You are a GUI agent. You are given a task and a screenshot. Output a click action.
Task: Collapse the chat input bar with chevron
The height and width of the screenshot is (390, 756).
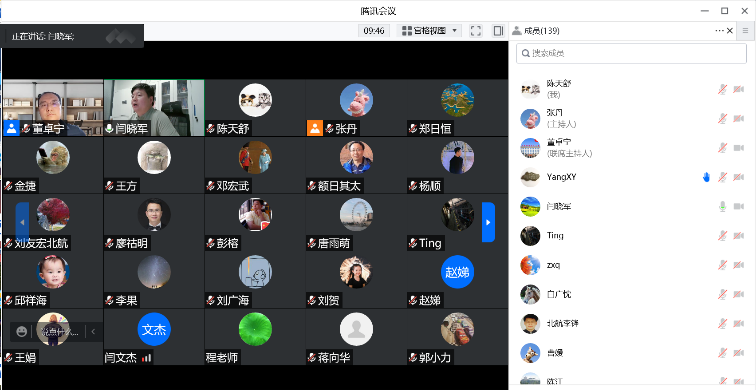[93, 332]
